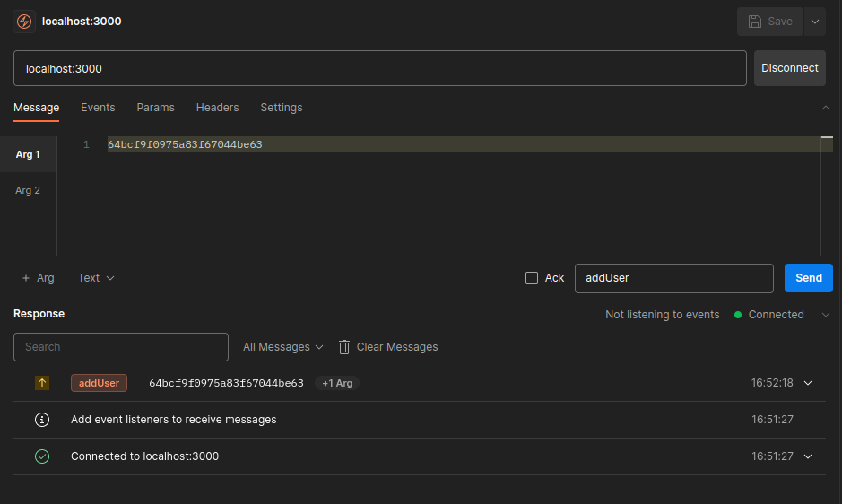The image size is (842, 504).
Task: Click the localhost:3000 request title
Action: tap(82, 22)
